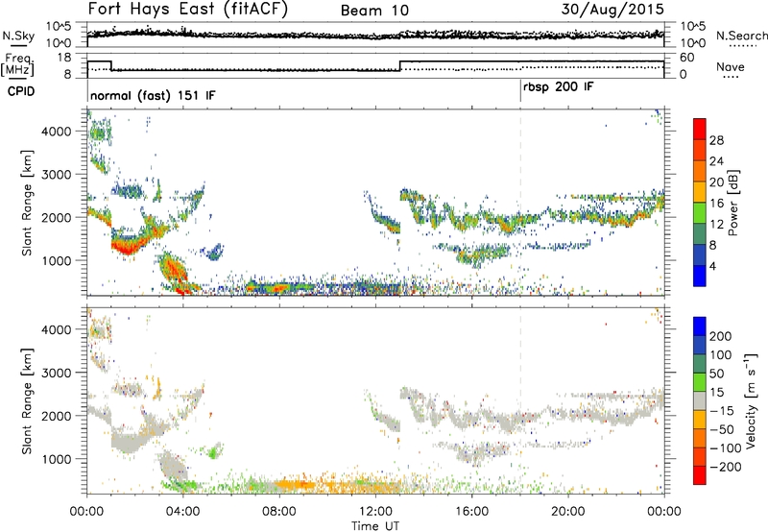Click the '10^5' left tick of sky noise panel
Screen dimensions: 768x532
[59, 26]
